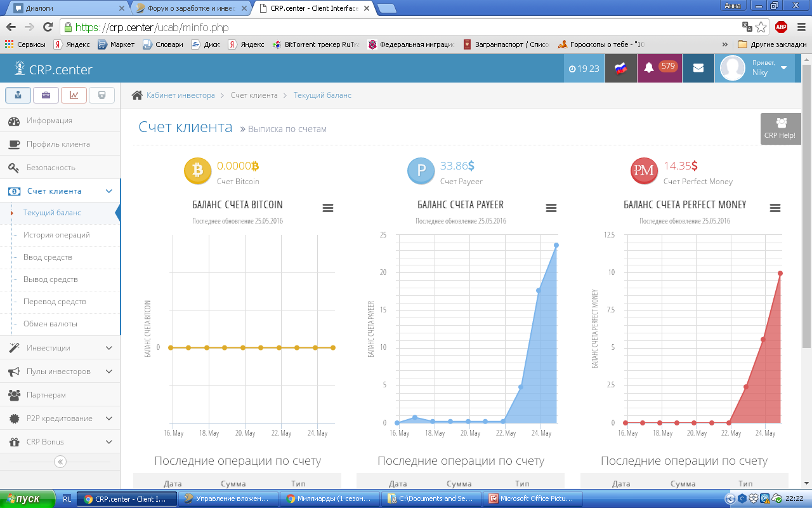Click the notification bell icon
Screen dimensions: 812x508
pyautogui.click(x=649, y=69)
